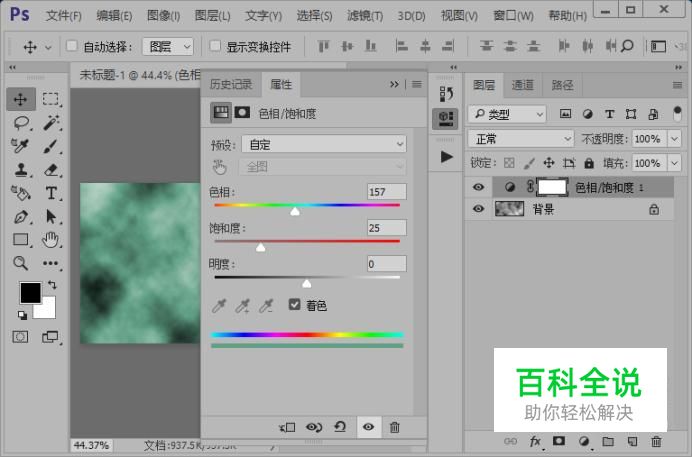Create new adjustment layer button in Layers footer
The image size is (692, 457).
[x=584, y=441]
